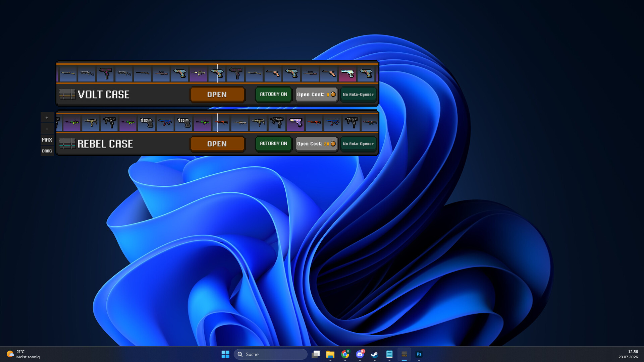Open the Windows Start menu
The width and height of the screenshot is (644, 362).
point(225,354)
